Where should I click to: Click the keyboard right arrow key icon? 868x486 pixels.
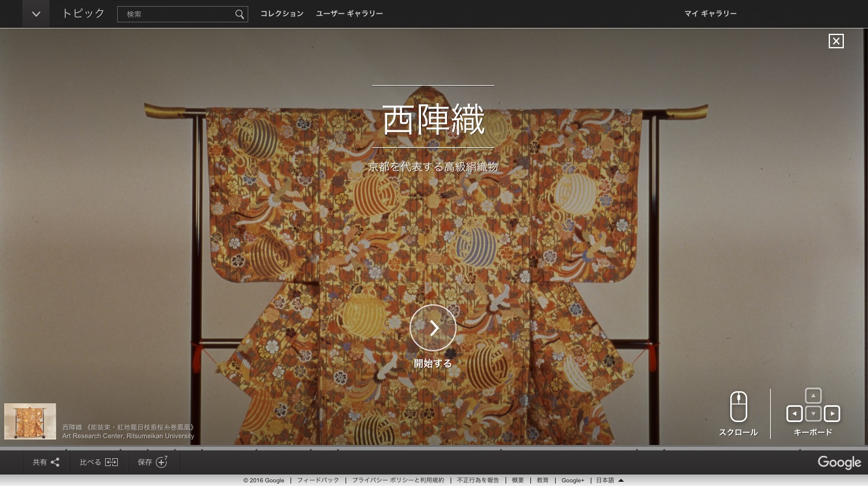point(832,414)
